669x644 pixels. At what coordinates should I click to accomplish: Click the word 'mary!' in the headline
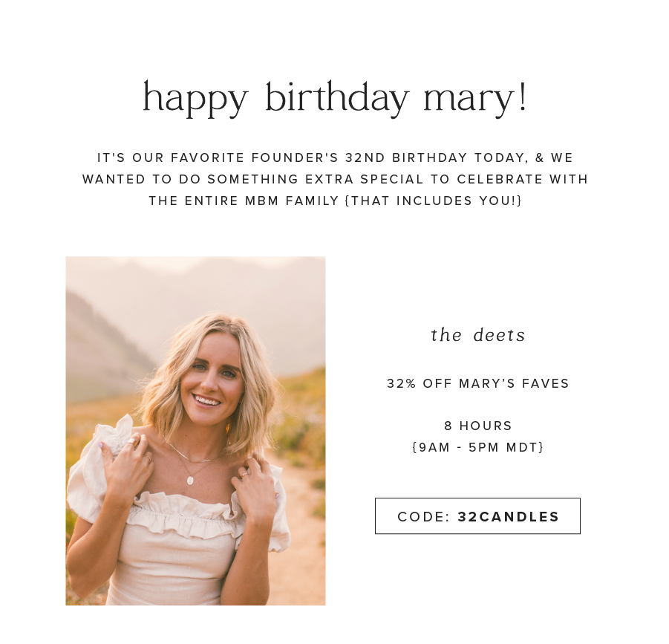[476, 99]
